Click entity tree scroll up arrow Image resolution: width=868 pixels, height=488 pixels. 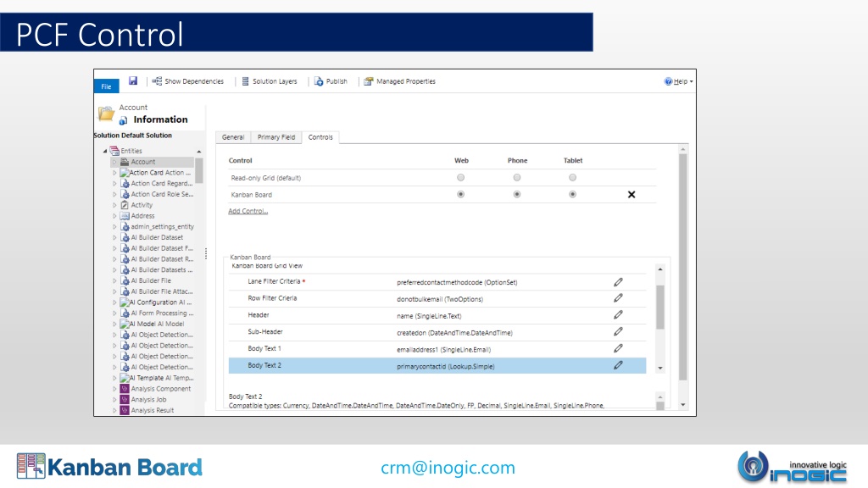pos(198,152)
